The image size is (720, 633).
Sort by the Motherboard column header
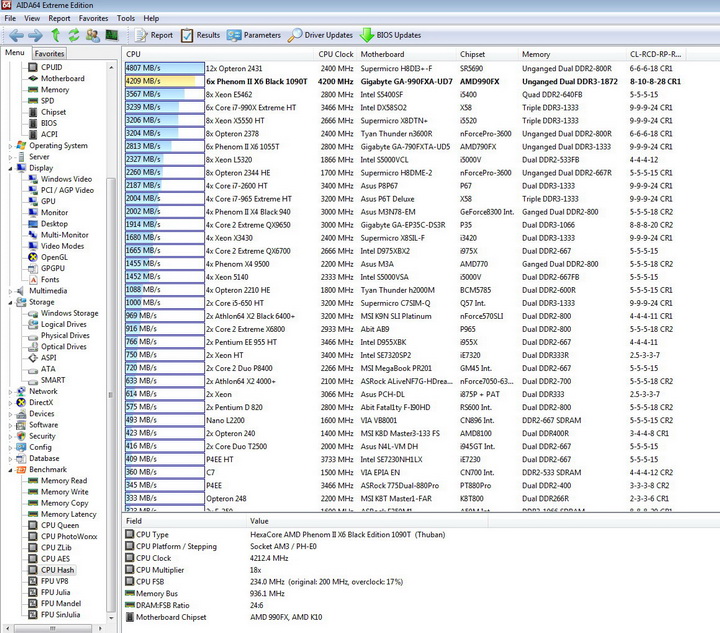(x=406, y=54)
